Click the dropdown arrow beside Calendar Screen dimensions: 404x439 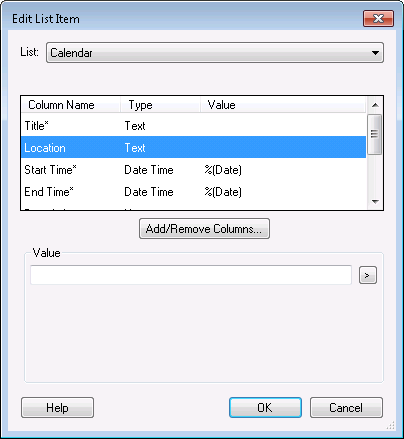(375, 53)
